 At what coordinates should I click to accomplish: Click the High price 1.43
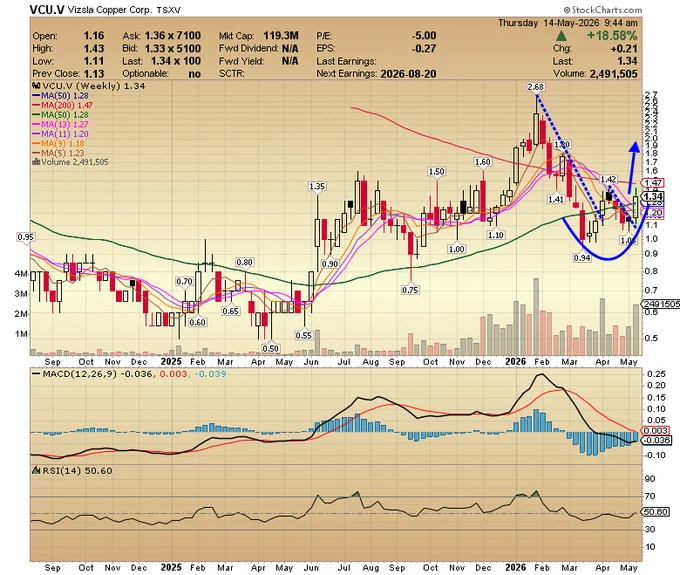pos(94,48)
